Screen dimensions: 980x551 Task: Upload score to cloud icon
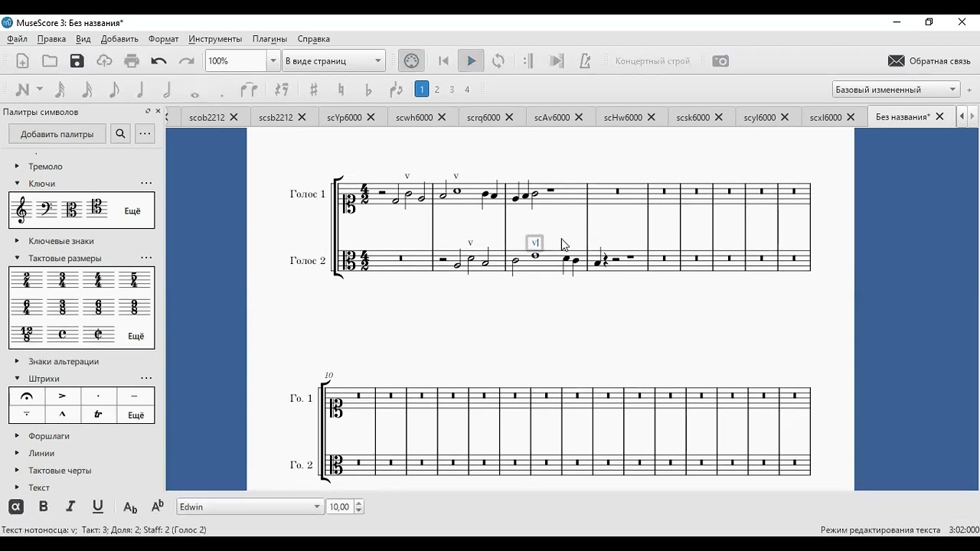point(104,61)
